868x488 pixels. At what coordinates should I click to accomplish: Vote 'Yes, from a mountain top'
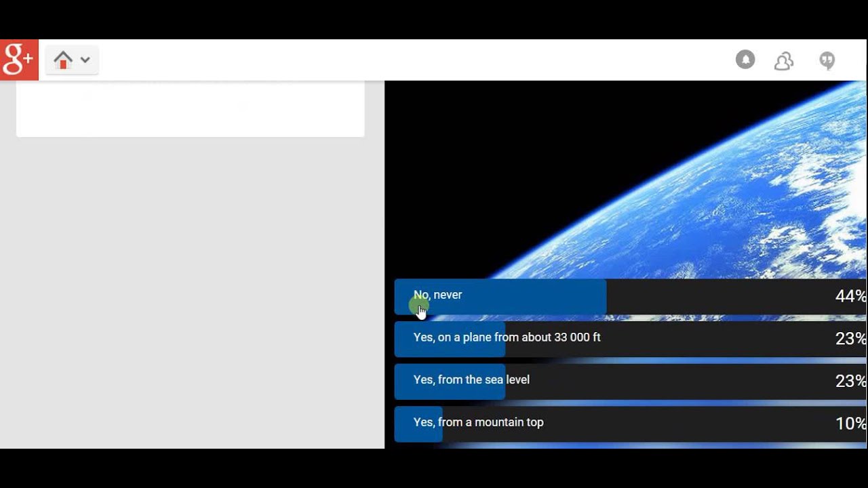pyautogui.click(x=630, y=424)
